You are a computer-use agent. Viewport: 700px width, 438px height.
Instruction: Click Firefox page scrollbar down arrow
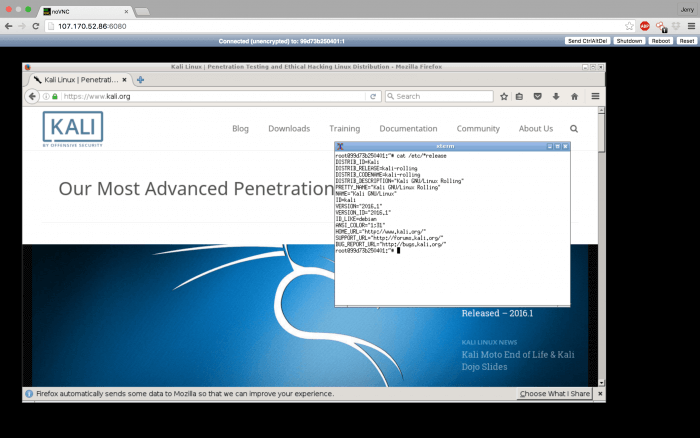[x=601, y=383]
